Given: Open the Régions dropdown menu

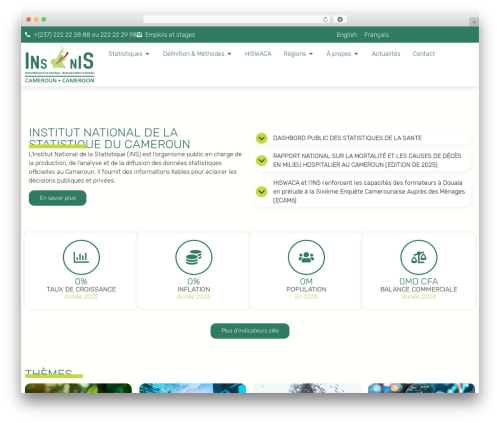Looking at the screenshot, I should point(298,54).
